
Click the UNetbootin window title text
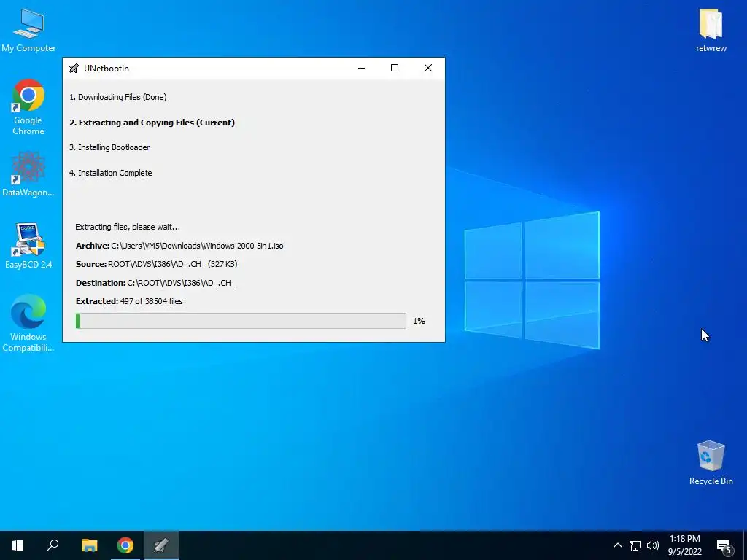107,68
